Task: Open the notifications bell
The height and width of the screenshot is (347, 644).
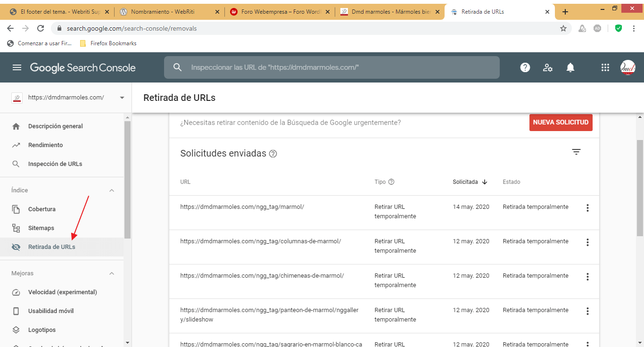Action: click(x=570, y=67)
